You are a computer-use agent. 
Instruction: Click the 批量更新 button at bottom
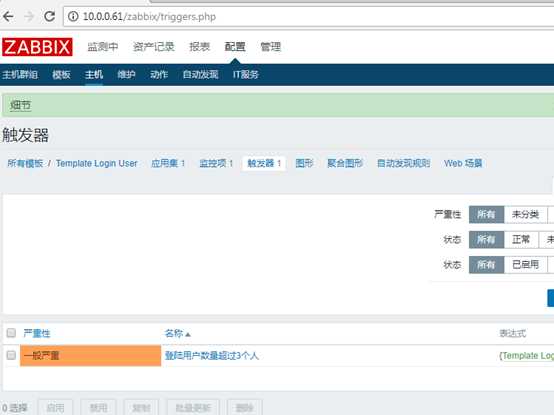pyautogui.click(x=193, y=408)
